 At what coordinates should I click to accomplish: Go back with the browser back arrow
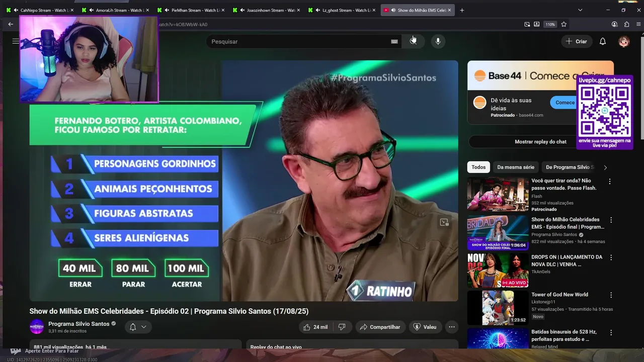[x=11, y=24]
